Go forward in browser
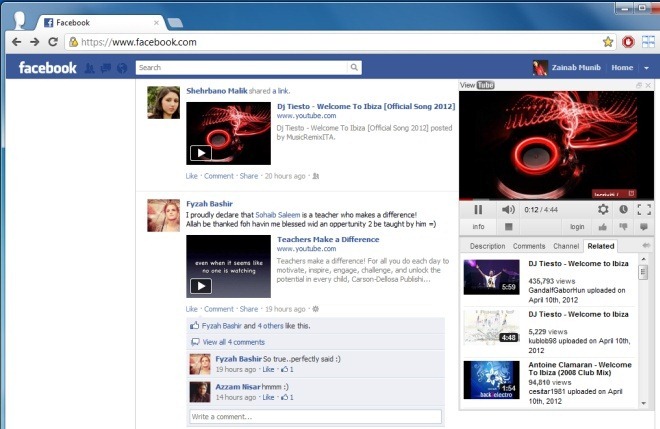This screenshot has height=429, width=660. pyautogui.click(x=35, y=42)
